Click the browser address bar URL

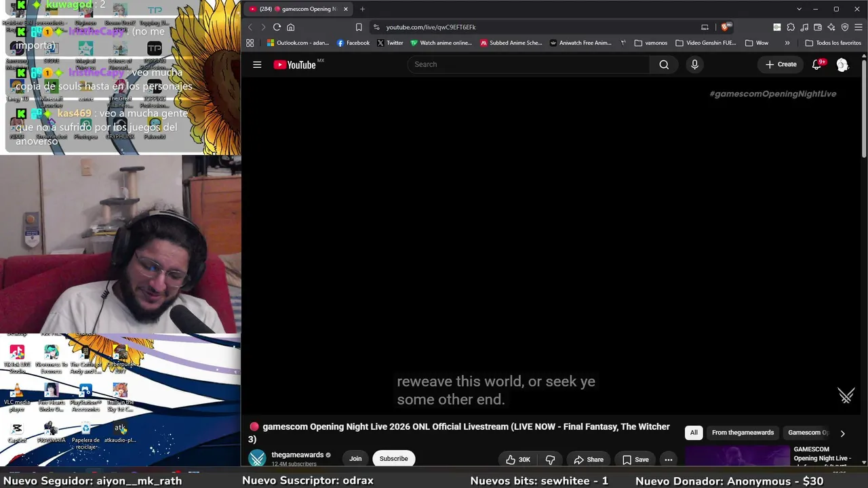pos(431,27)
